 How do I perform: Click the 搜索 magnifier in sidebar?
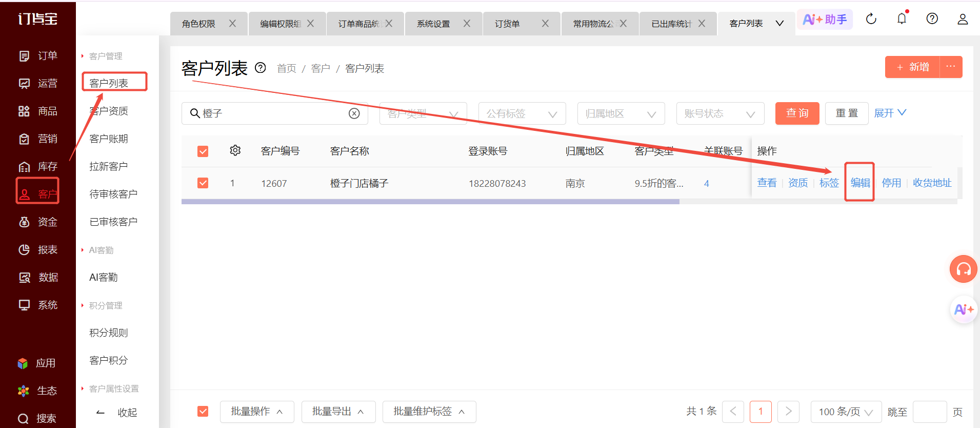pyautogui.click(x=23, y=419)
